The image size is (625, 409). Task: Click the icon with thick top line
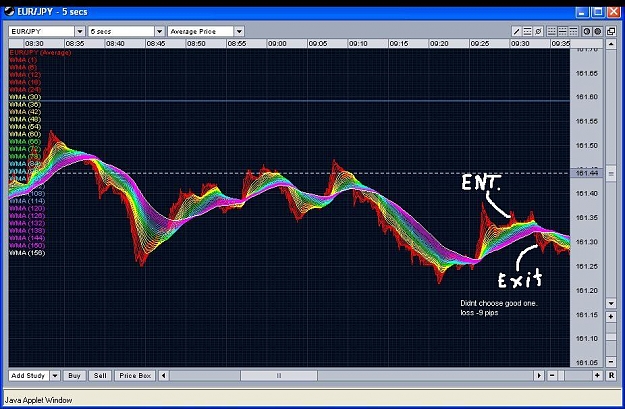coord(573,31)
